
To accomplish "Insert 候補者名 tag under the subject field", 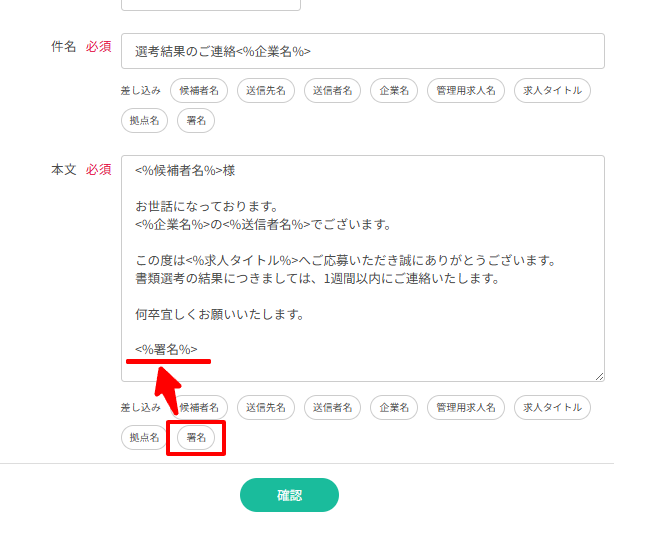I will click(x=199, y=91).
